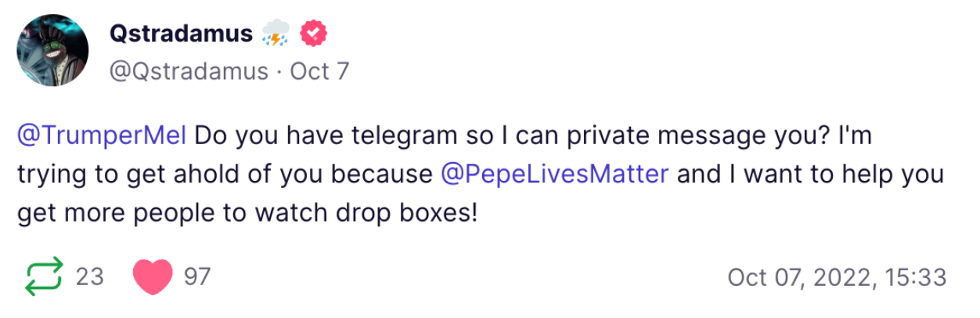
Task: Open Qstradamus profile avatar picture
Action: 52,50
